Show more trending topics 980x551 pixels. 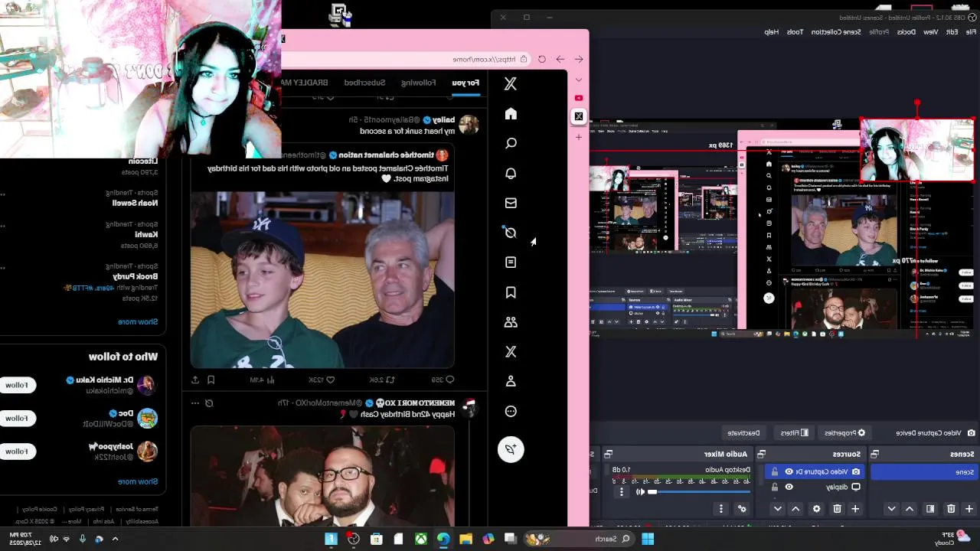138,321
